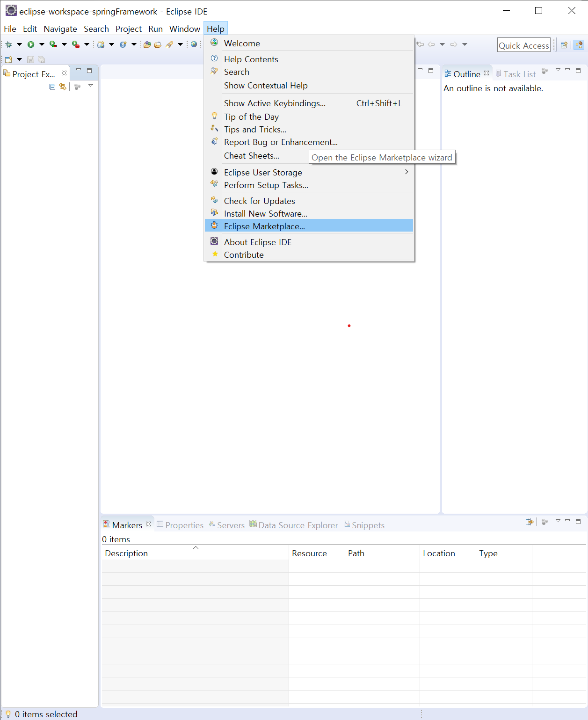This screenshot has height=720, width=588.
Task: Click the Coverage run icon in toolbar
Action: (53, 44)
